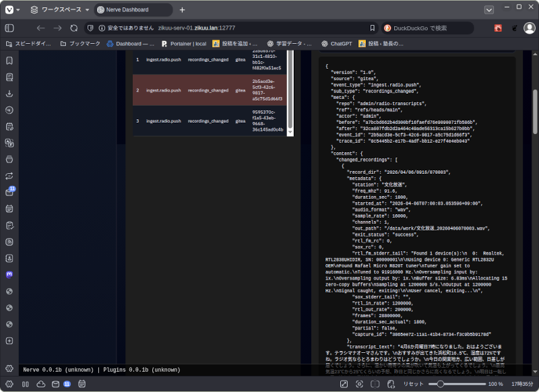Open the Mail panel with unread badge
The image size is (539, 392).
coord(9,192)
